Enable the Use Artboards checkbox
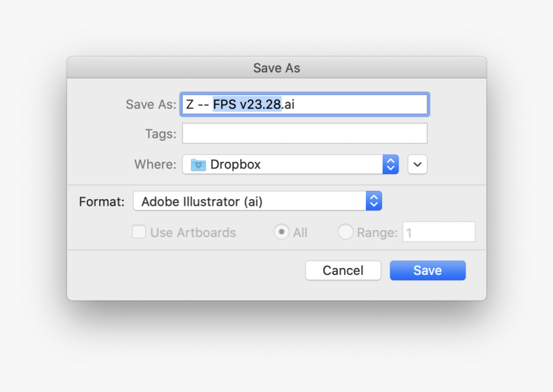The height and width of the screenshot is (392, 553). tap(139, 232)
